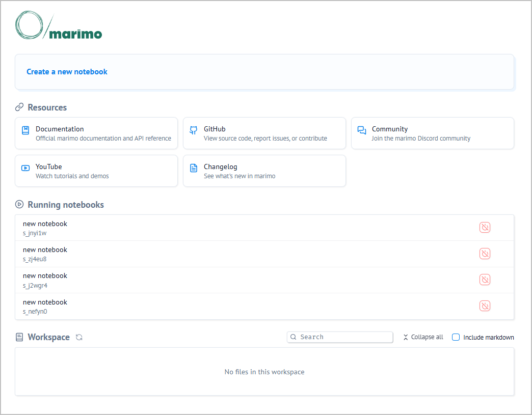
Task: Open the Community Discord card
Action: [x=432, y=133]
